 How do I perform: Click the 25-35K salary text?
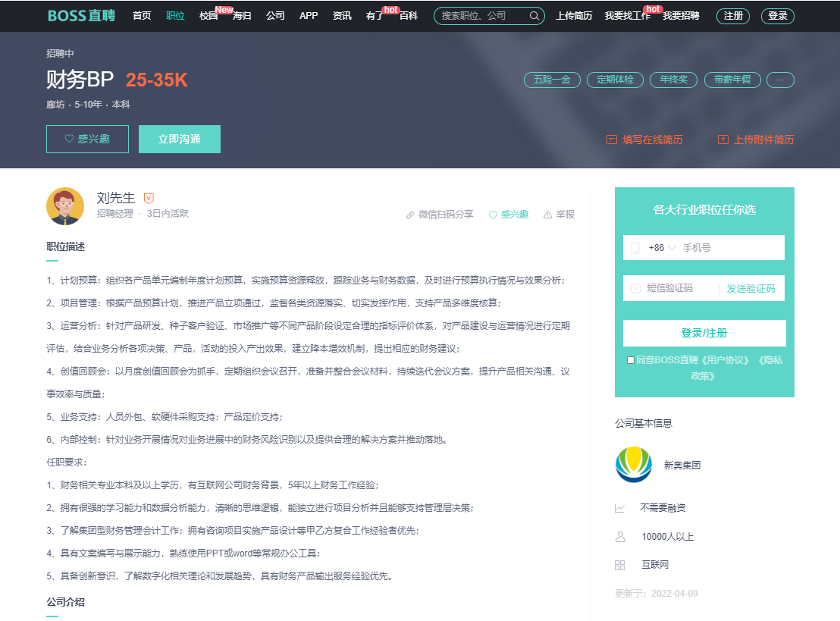[x=156, y=80]
